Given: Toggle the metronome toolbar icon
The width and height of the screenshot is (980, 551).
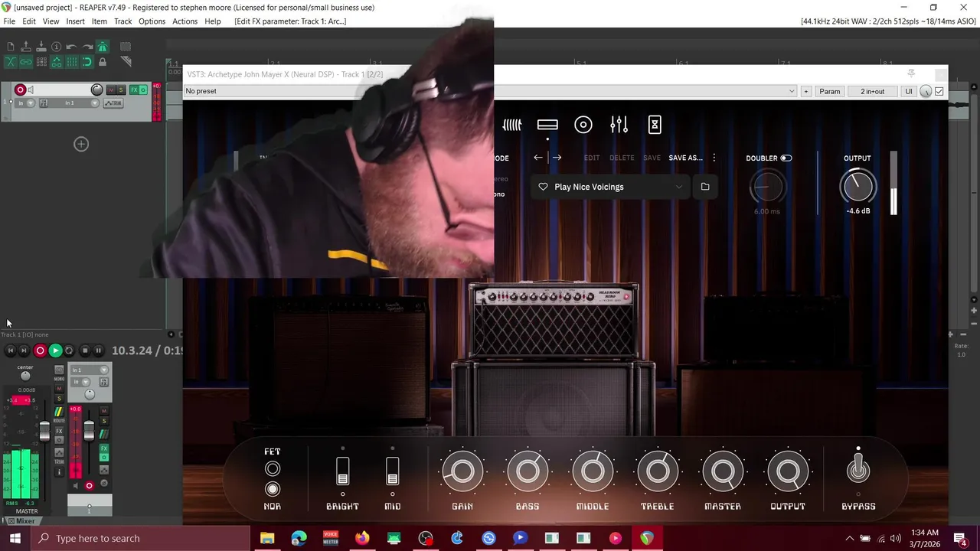Looking at the screenshot, I should point(103,47).
